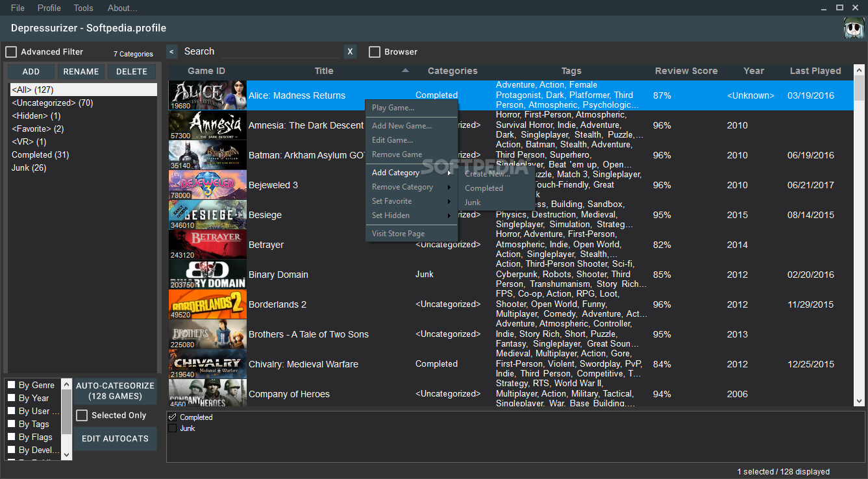The height and width of the screenshot is (479, 868).
Task: Select the <Hidden> (1) category
Action: tap(83, 116)
